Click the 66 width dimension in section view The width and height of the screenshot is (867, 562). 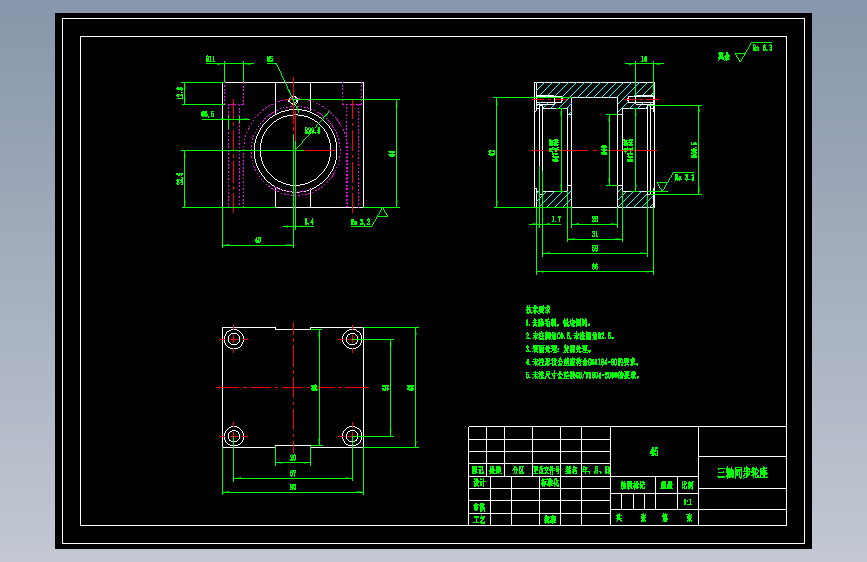(595, 267)
